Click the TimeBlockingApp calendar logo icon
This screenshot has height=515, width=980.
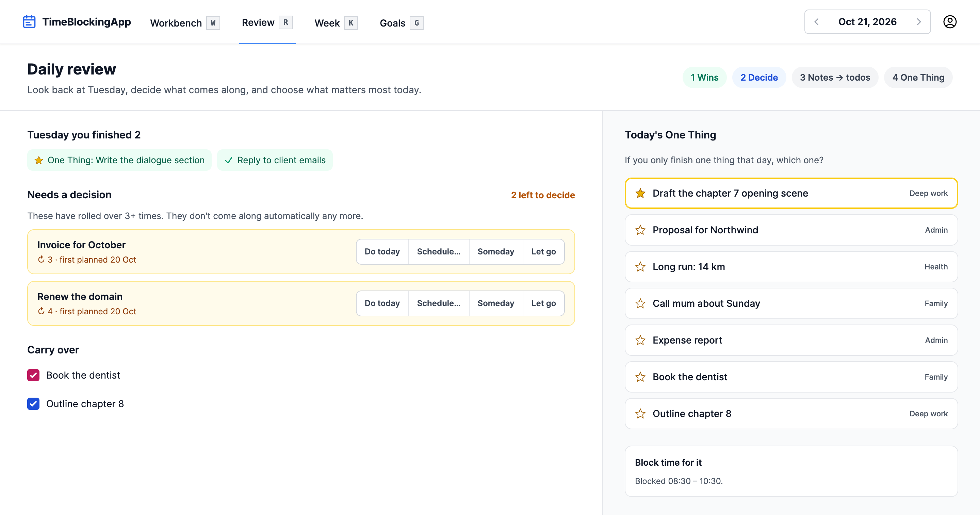click(x=29, y=22)
